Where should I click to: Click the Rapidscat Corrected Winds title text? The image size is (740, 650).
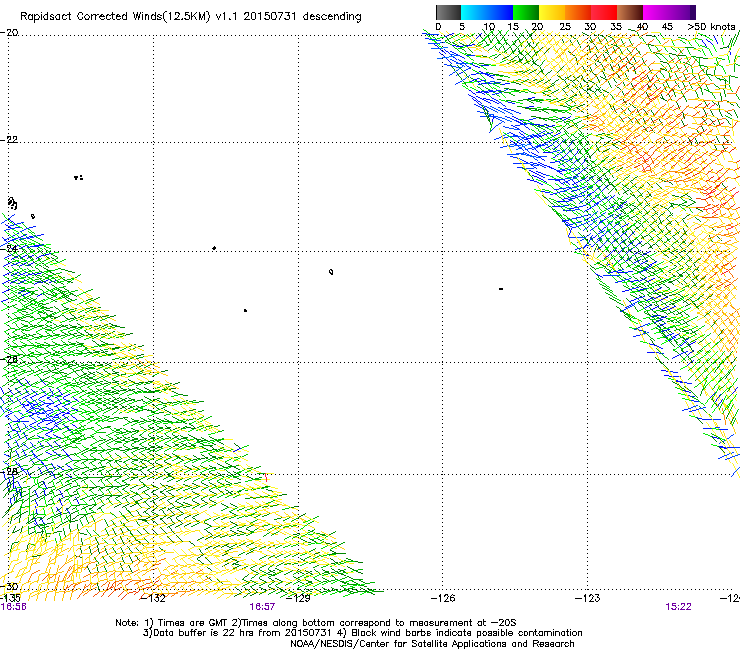pyautogui.click(x=191, y=17)
